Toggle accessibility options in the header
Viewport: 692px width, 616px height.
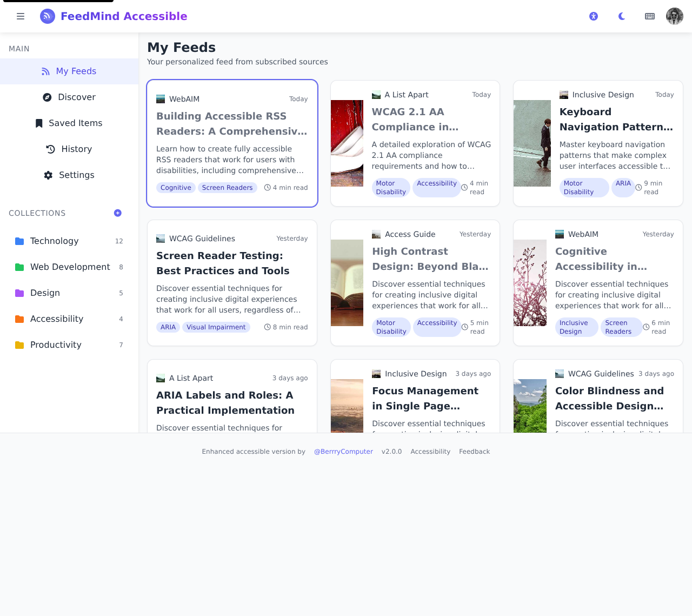pyautogui.click(x=593, y=16)
